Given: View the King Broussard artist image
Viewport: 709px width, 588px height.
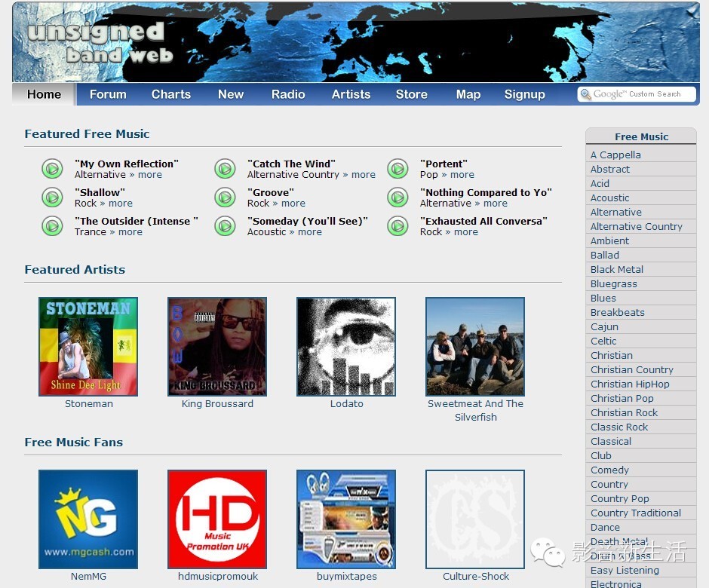Looking at the screenshot, I should coord(217,347).
